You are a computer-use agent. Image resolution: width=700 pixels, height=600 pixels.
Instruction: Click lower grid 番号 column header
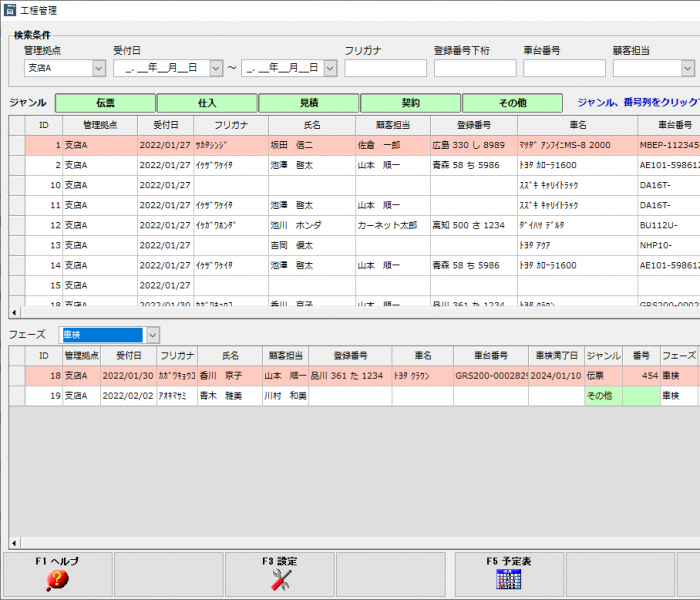pos(641,356)
